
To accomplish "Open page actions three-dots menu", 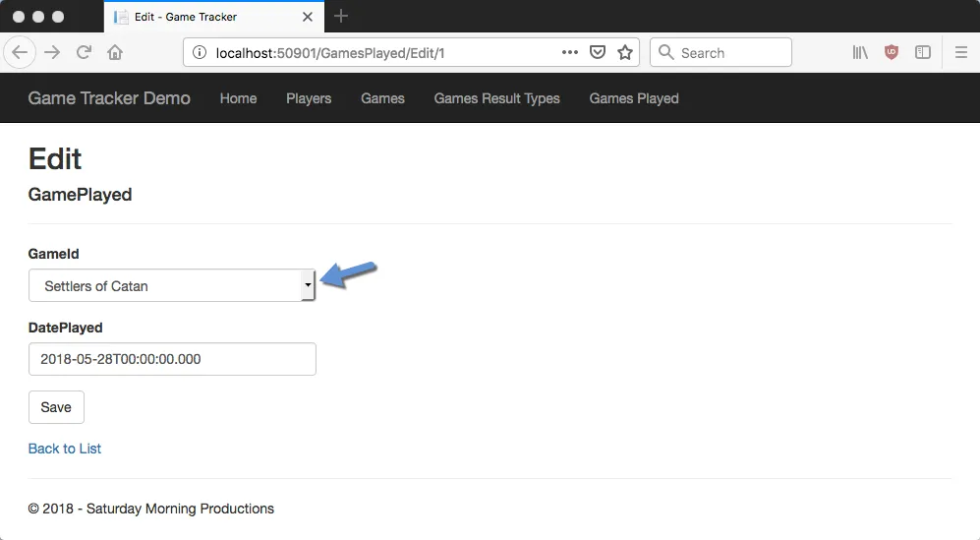I will click(x=570, y=52).
